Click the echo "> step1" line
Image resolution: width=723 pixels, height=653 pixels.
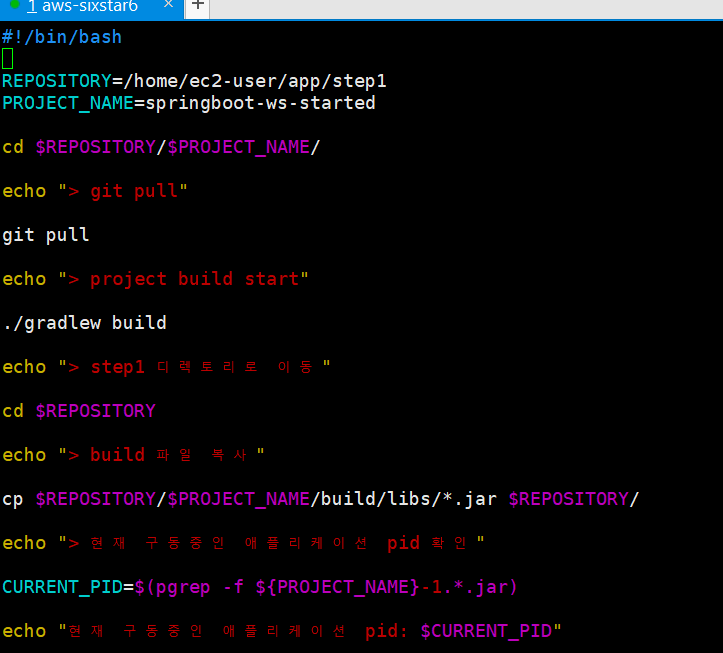[x=166, y=367]
